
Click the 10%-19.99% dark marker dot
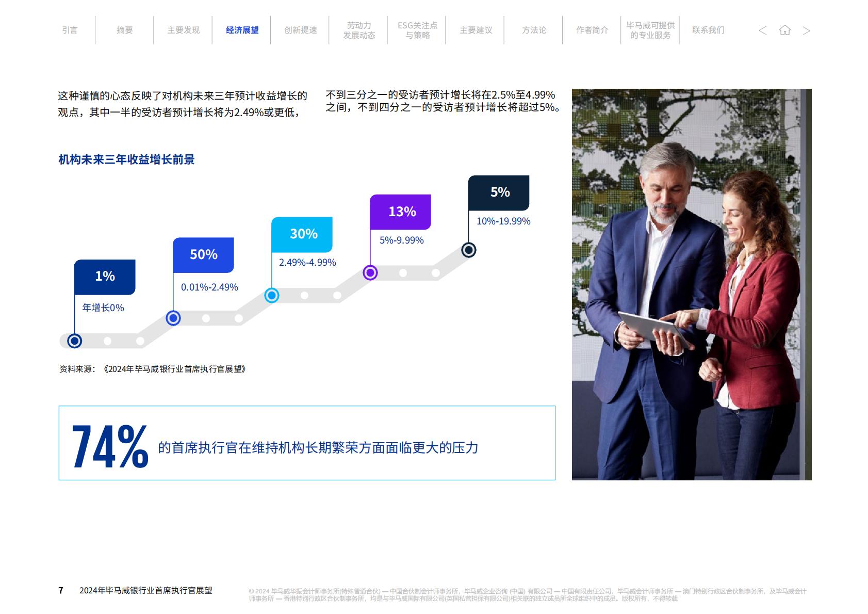(x=469, y=250)
